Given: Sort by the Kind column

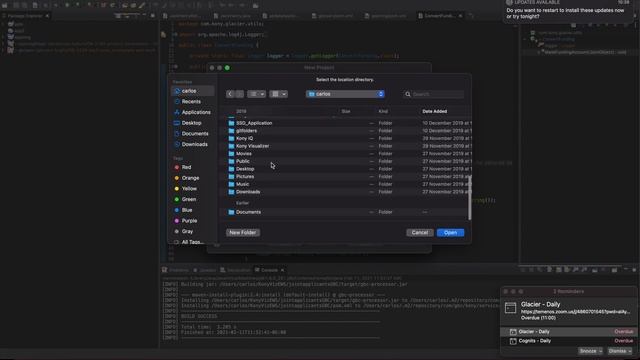Looking at the screenshot, I should (x=383, y=111).
